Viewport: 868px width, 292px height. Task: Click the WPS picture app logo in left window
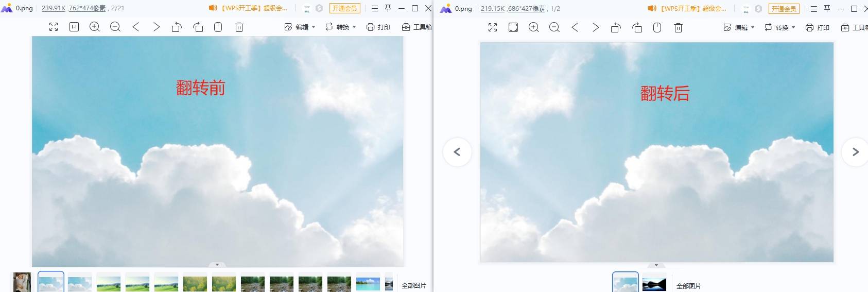pos(7,8)
